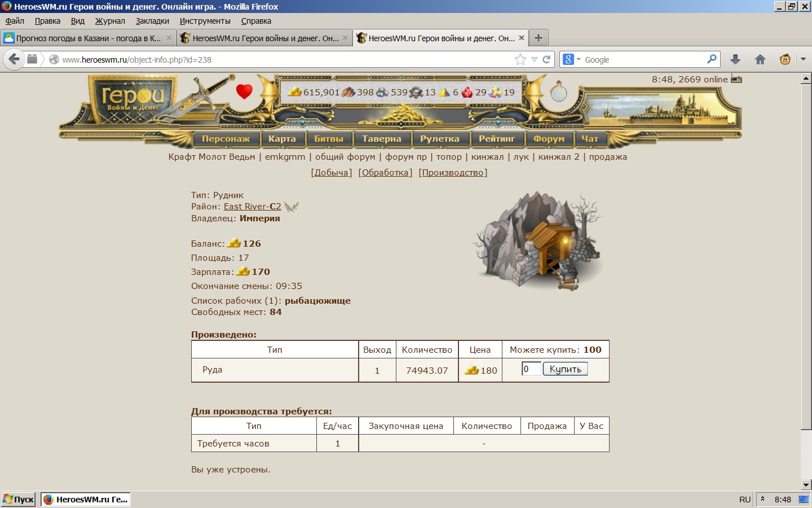The width and height of the screenshot is (812, 508).
Task: Open the East River-C2 district link
Action: point(253,207)
